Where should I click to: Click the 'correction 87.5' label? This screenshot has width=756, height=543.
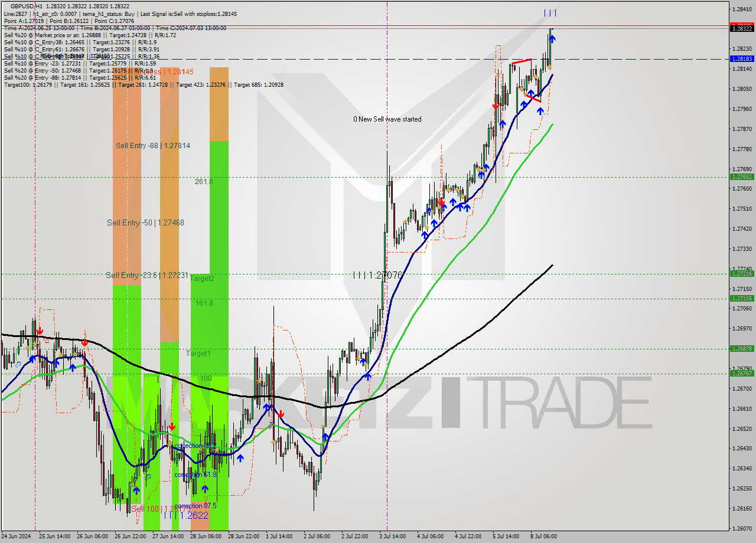click(195, 506)
